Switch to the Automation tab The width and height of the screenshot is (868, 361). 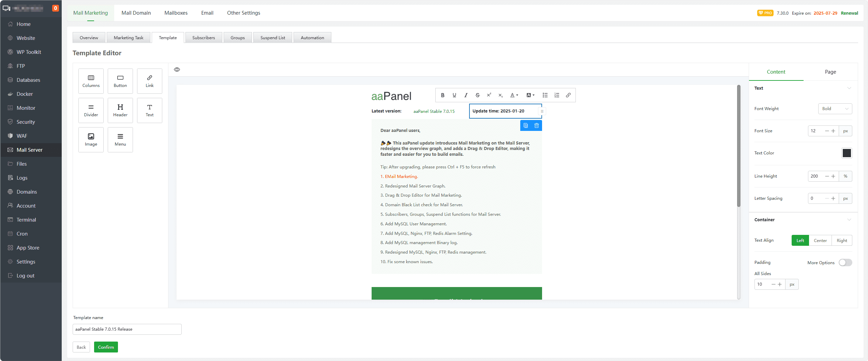(312, 37)
